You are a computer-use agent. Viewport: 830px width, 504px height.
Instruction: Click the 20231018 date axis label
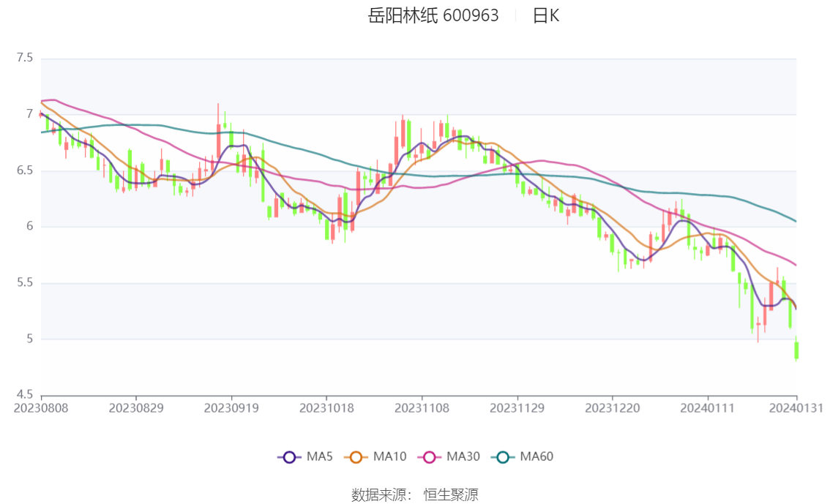(x=326, y=408)
